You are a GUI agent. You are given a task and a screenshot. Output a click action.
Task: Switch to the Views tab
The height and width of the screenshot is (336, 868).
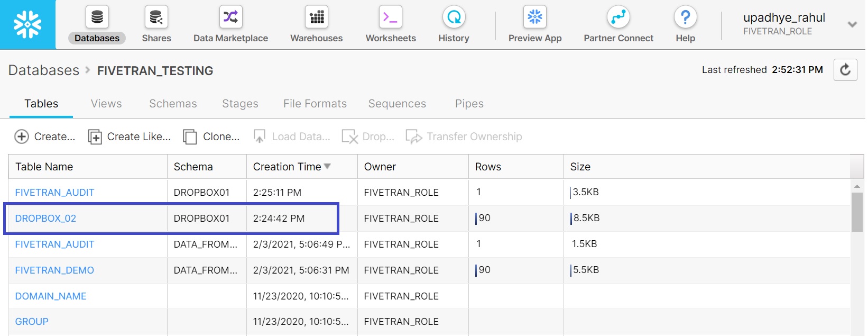(x=106, y=104)
